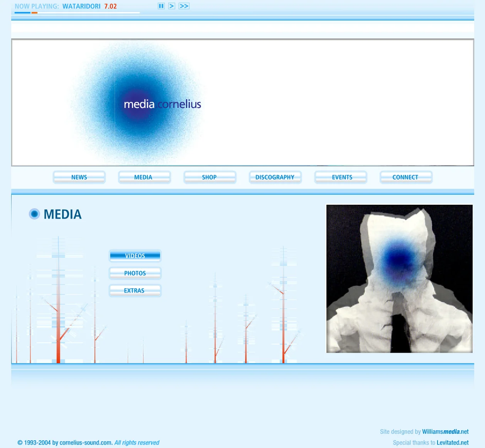Click the cornelius-sound.com copyright text

coord(88,443)
